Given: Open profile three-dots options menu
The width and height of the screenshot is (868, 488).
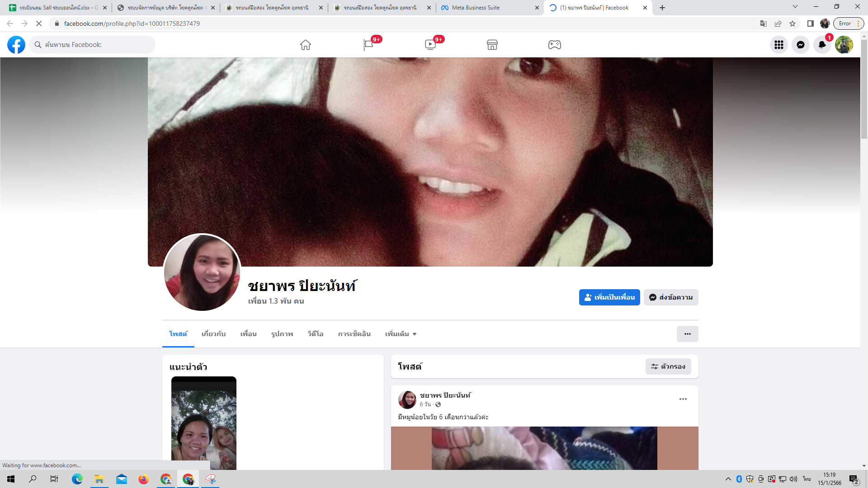Looking at the screenshot, I should click(x=687, y=334).
